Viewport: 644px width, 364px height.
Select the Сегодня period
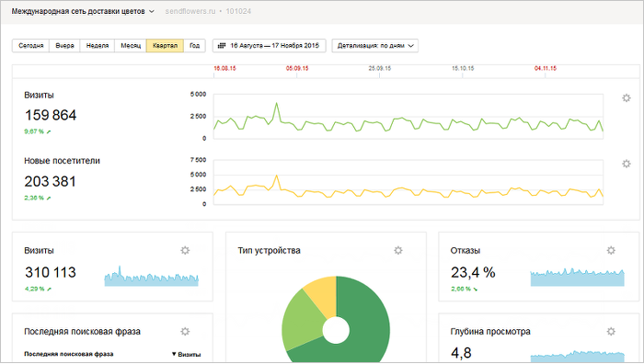click(30, 46)
